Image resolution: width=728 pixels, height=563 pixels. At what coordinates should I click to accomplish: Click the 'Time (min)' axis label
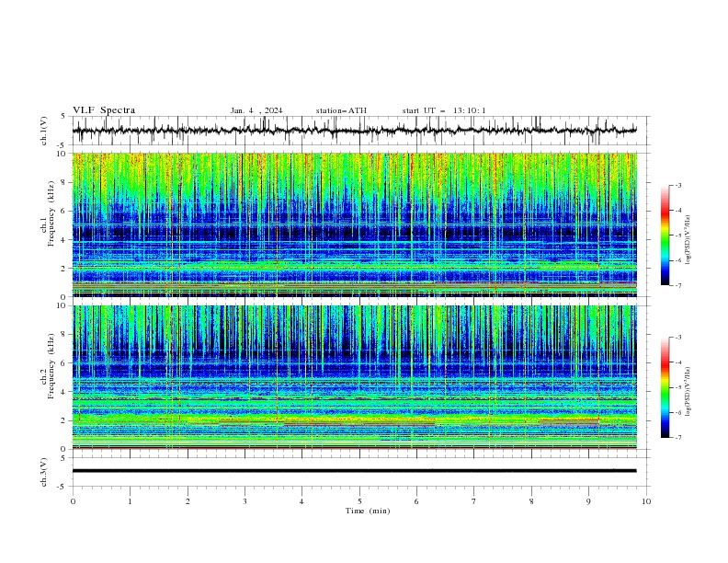[x=368, y=511]
